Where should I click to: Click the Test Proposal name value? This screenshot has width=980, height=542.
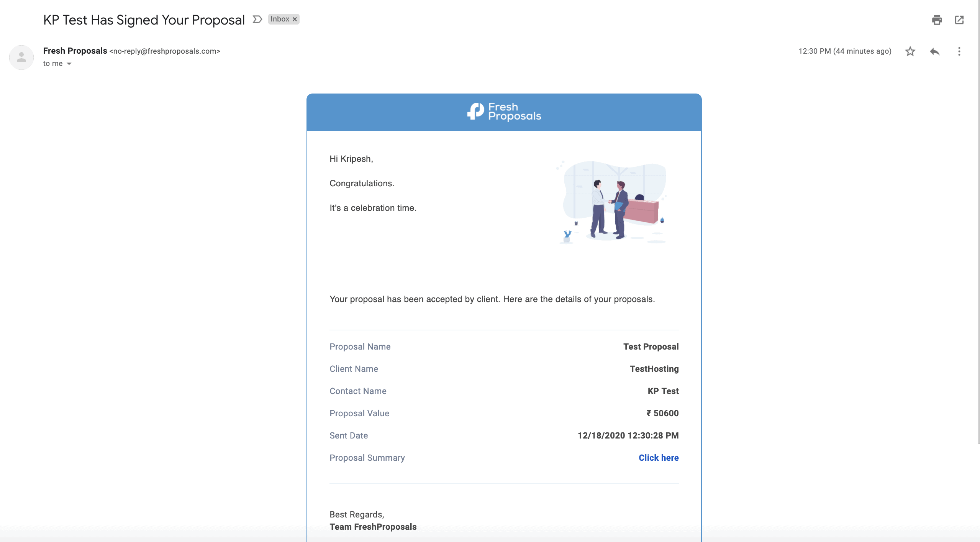pos(651,347)
